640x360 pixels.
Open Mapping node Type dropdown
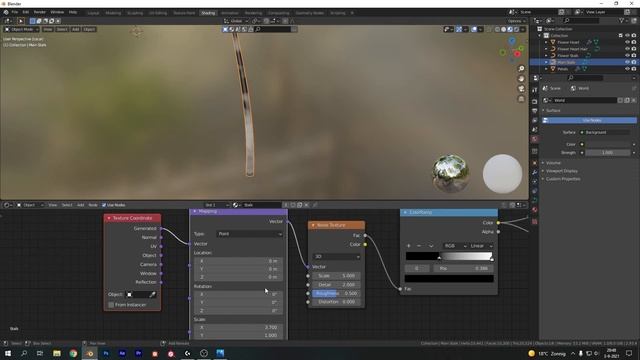250,234
